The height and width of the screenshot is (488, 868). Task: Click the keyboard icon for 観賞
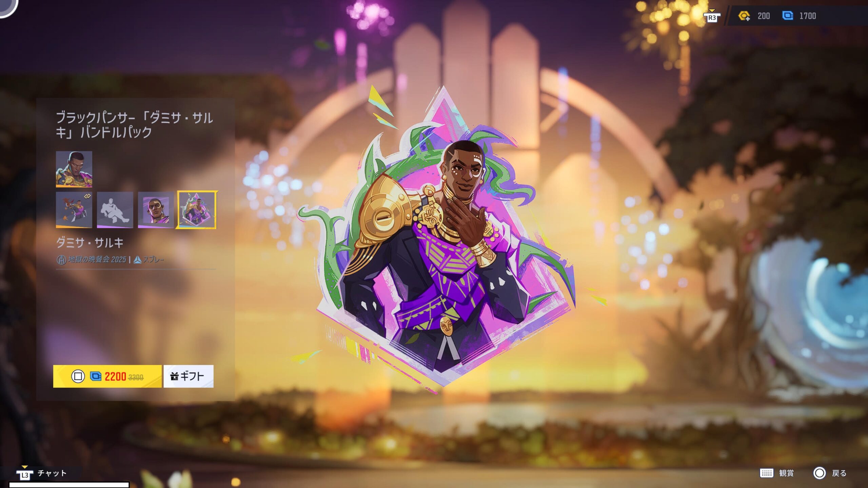pyautogui.click(x=766, y=473)
